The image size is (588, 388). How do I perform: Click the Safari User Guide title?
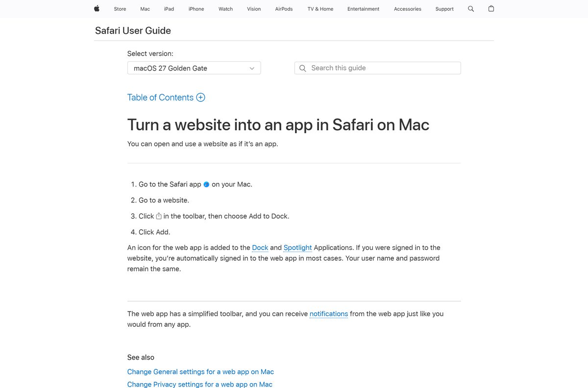click(133, 30)
